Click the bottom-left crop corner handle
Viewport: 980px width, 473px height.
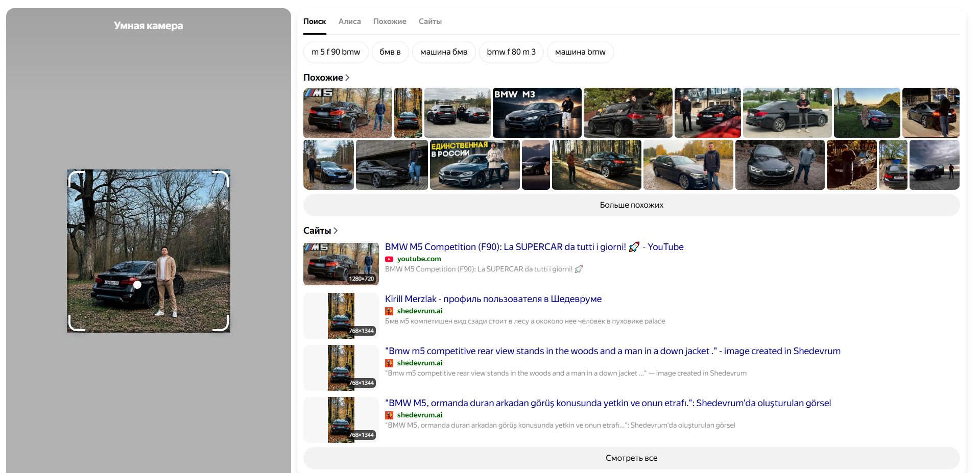(76, 323)
